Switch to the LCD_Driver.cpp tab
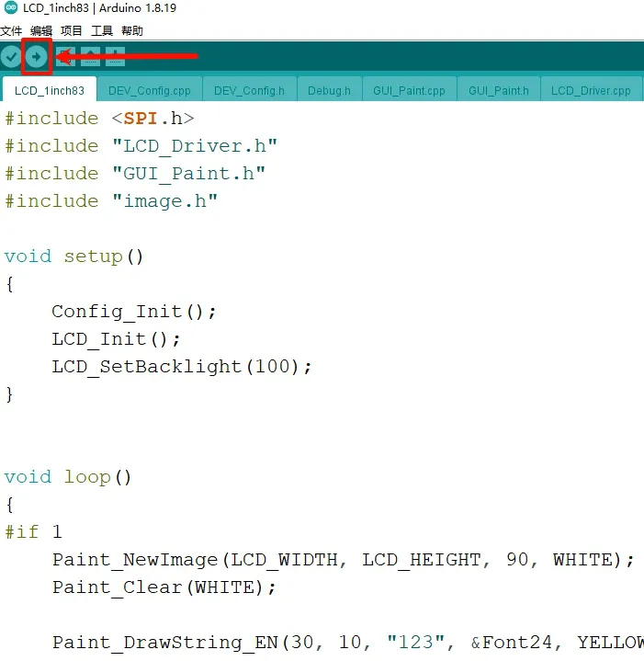Screen dimensions: 644x661 click(591, 90)
